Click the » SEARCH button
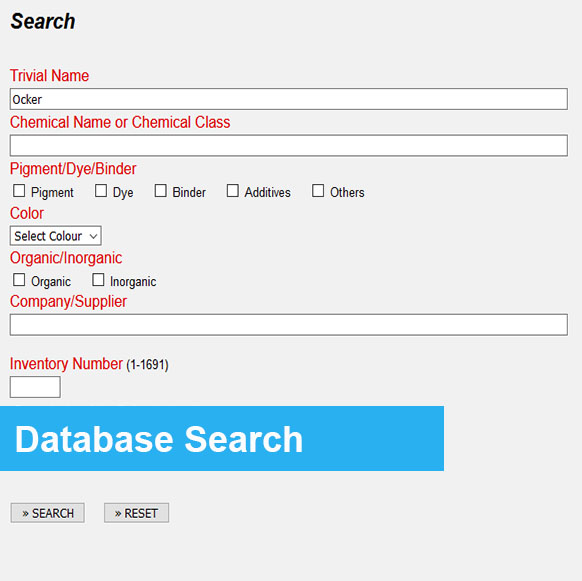This screenshot has width=582, height=581. pos(48,513)
